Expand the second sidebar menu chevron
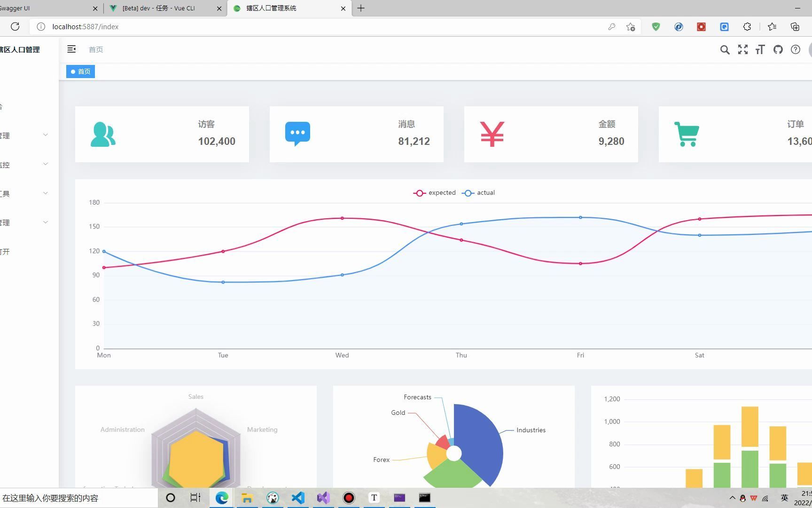Image resolution: width=812 pixels, height=508 pixels. [46, 164]
